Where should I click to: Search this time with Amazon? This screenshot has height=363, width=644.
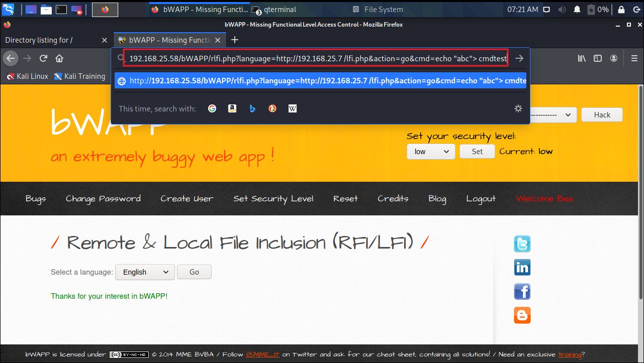click(232, 108)
